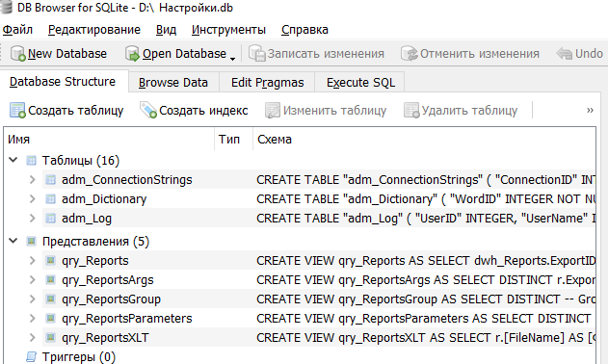The width and height of the screenshot is (608, 364).
Task: Switch to the Browse Data tab
Action: tap(173, 82)
